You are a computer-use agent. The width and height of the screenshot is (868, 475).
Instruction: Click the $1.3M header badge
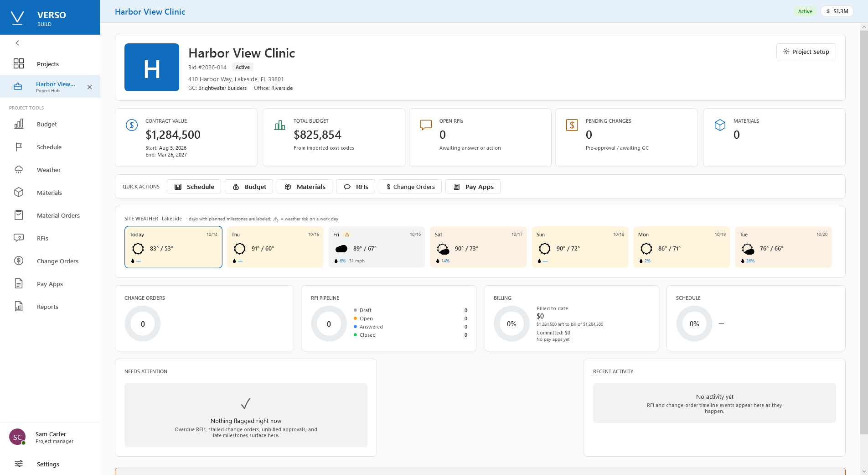[837, 11]
